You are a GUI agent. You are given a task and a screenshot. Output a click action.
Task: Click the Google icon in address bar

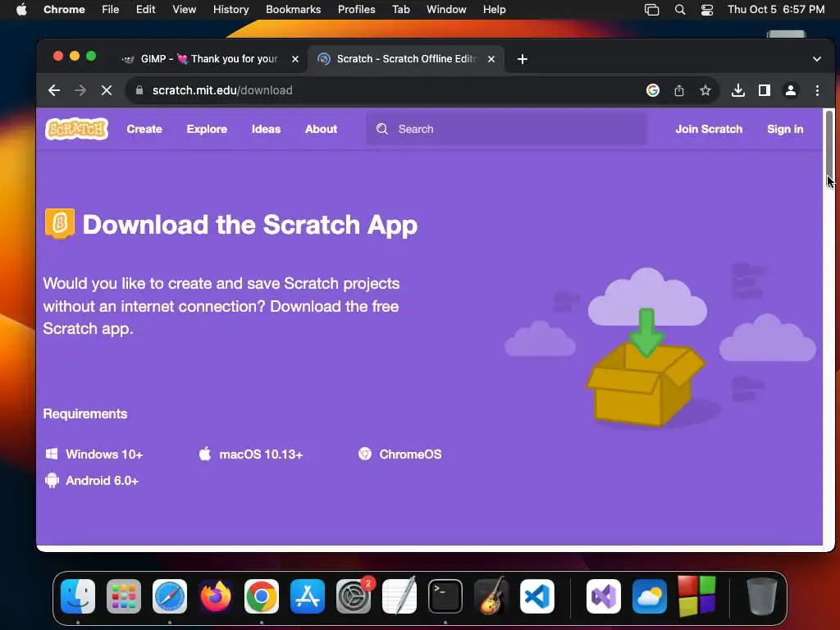point(652,90)
